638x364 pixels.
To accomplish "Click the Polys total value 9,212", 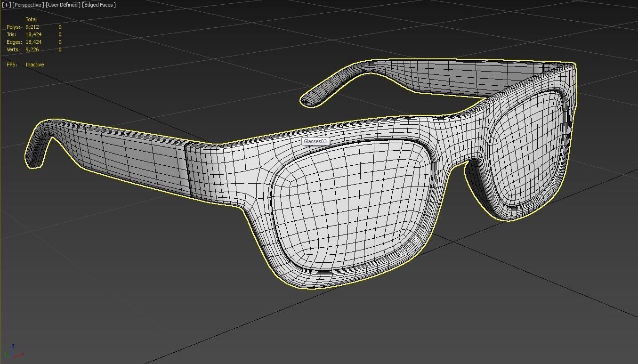I will tap(32, 27).
